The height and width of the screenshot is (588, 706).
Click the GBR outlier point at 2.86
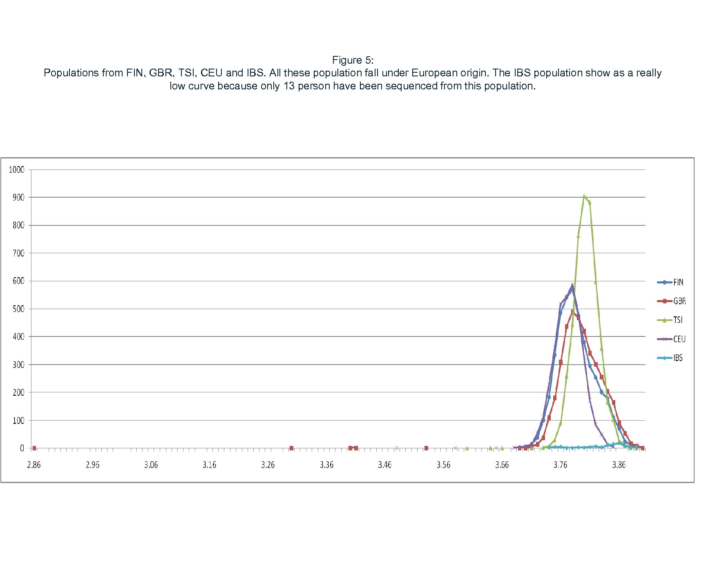34,448
